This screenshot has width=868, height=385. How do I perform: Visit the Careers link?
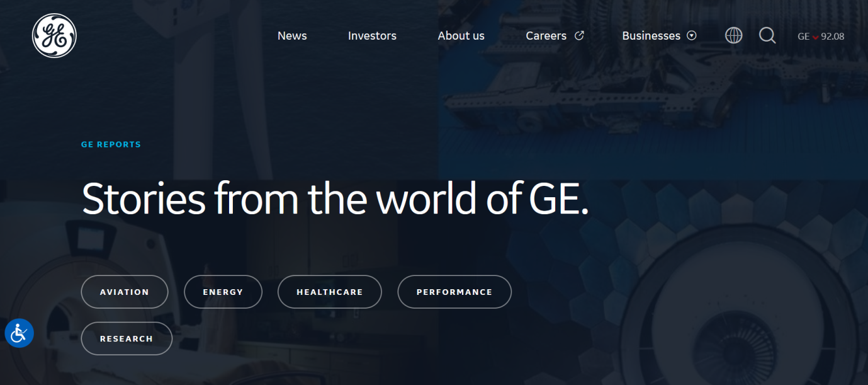point(546,36)
